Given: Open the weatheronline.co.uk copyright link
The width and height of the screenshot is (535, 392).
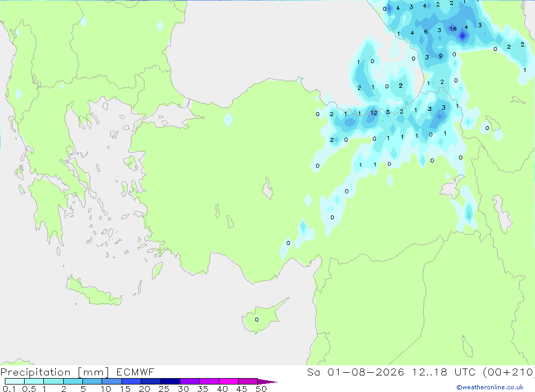Looking at the screenshot, I should pos(490,387).
